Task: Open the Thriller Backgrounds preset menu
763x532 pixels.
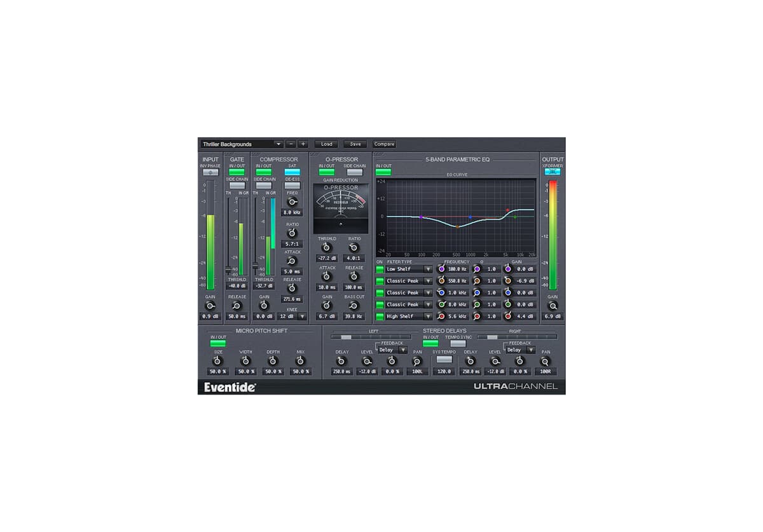Action: click(x=278, y=144)
